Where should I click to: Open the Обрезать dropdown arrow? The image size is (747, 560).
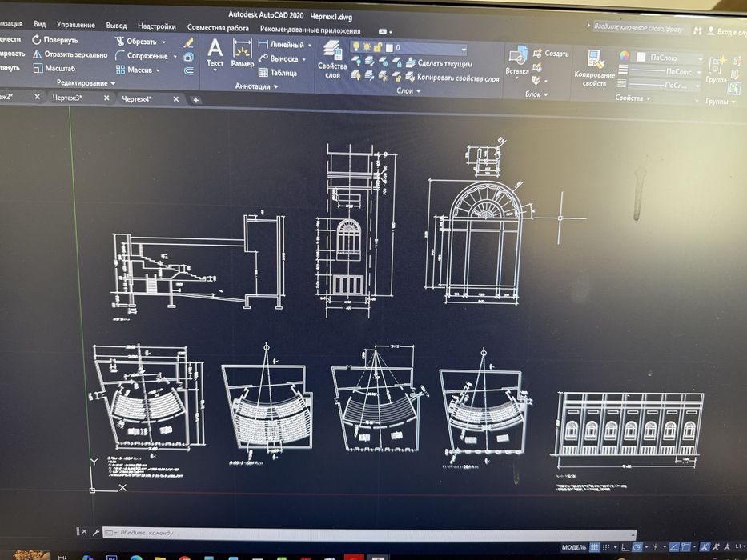coord(164,42)
